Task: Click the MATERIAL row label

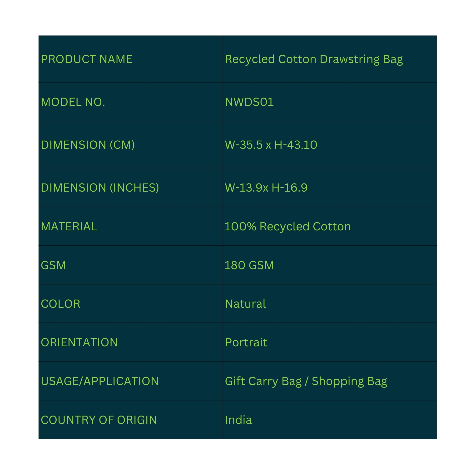Action: pyautogui.click(x=69, y=226)
